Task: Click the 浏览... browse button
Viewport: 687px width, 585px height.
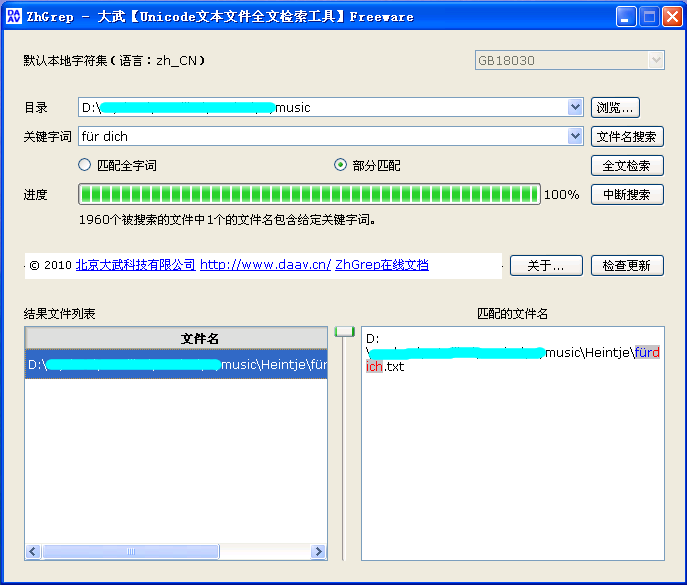Action: pos(615,107)
